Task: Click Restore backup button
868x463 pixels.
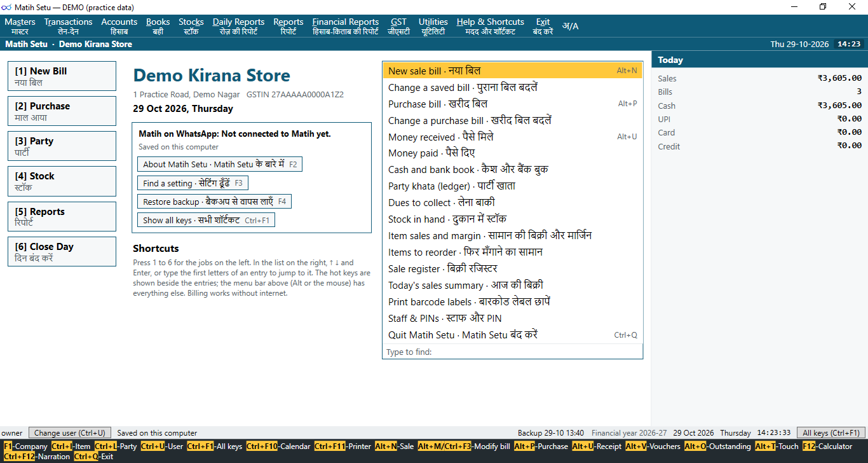Action: [x=214, y=202]
